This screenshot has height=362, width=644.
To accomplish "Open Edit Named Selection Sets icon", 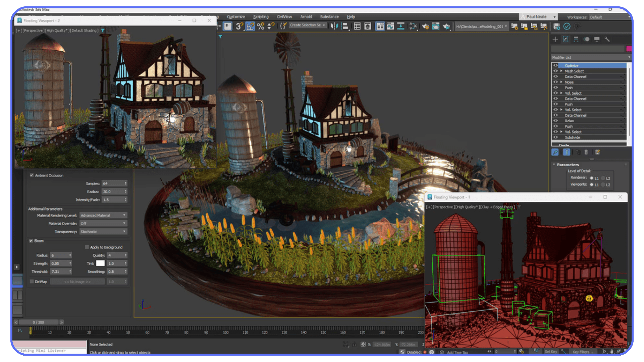I will tap(283, 26).
